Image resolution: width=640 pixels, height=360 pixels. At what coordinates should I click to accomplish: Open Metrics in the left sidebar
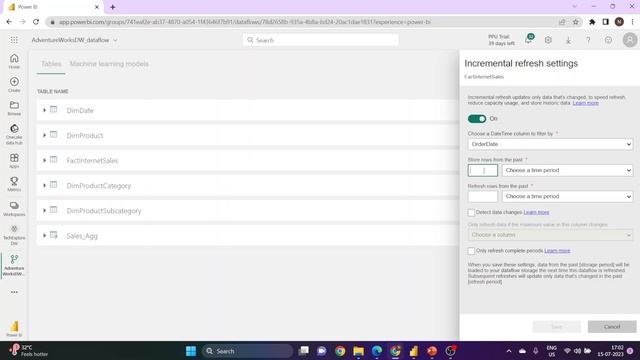click(x=14, y=184)
